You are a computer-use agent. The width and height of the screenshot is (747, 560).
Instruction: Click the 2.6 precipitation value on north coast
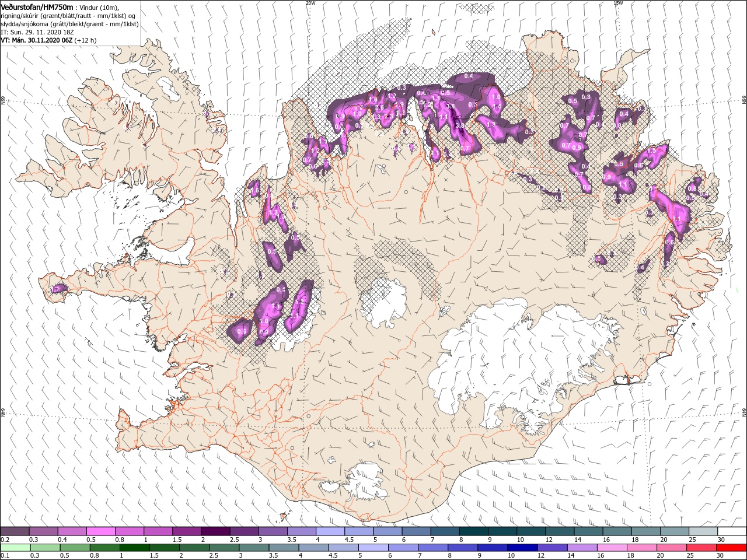(x=379, y=108)
